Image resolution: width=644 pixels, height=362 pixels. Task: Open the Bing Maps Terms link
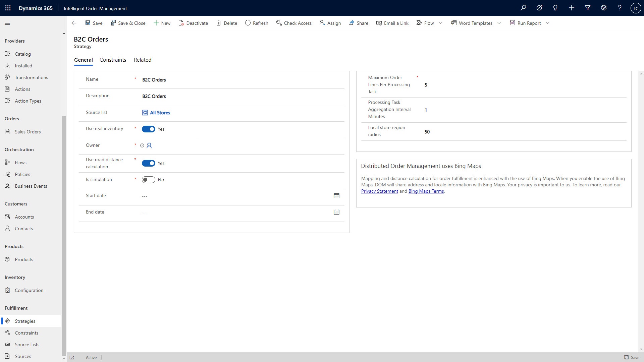[x=426, y=191]
